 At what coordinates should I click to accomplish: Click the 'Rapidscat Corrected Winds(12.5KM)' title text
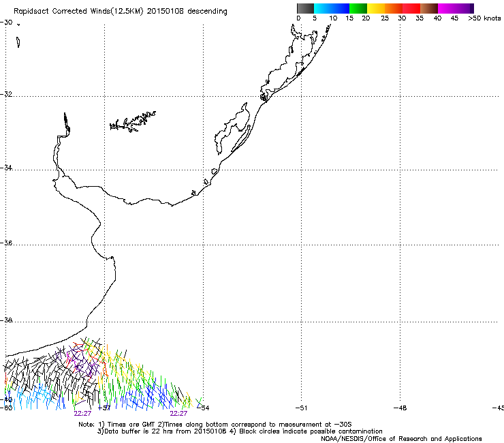pyautogui.click(x=78, y=12)
